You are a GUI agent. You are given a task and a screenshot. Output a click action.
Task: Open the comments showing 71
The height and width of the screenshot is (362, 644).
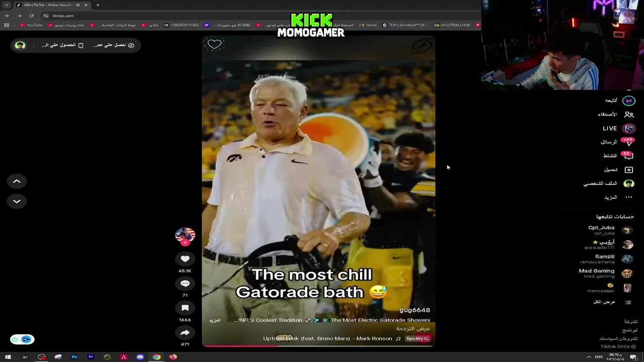pyautogui.click(x=185, y=284)
